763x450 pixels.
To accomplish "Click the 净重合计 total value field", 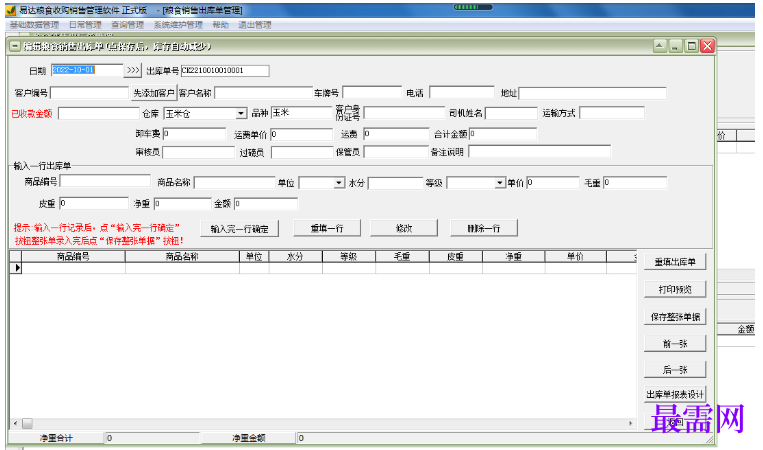I will pos(152,438).
